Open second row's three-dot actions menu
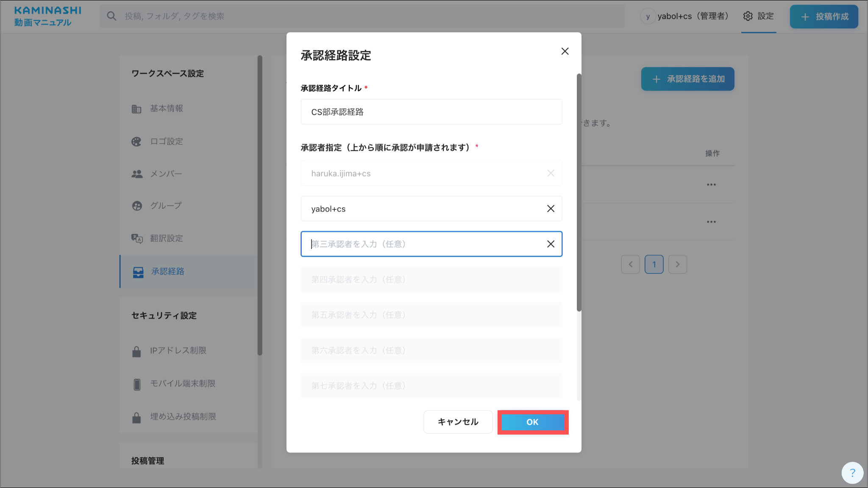The height and width of the screenshot is (488, 868). (711, 222)
